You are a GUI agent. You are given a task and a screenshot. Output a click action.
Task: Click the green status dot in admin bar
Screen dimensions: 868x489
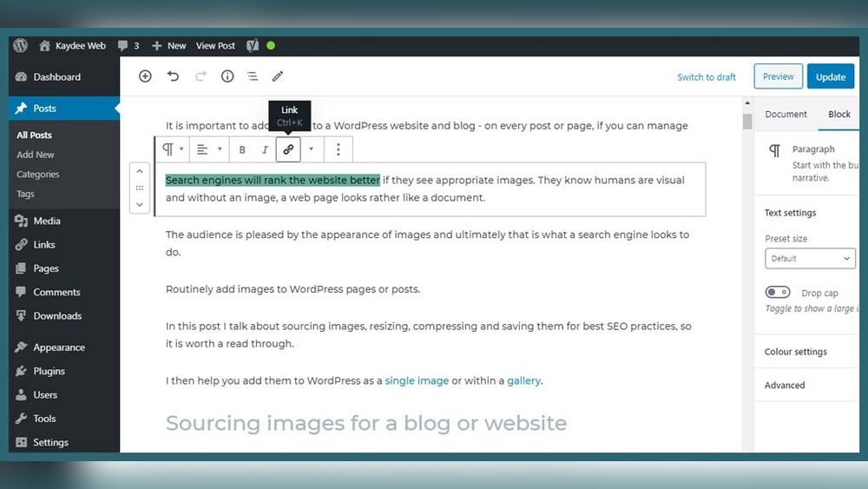point(271,45)
